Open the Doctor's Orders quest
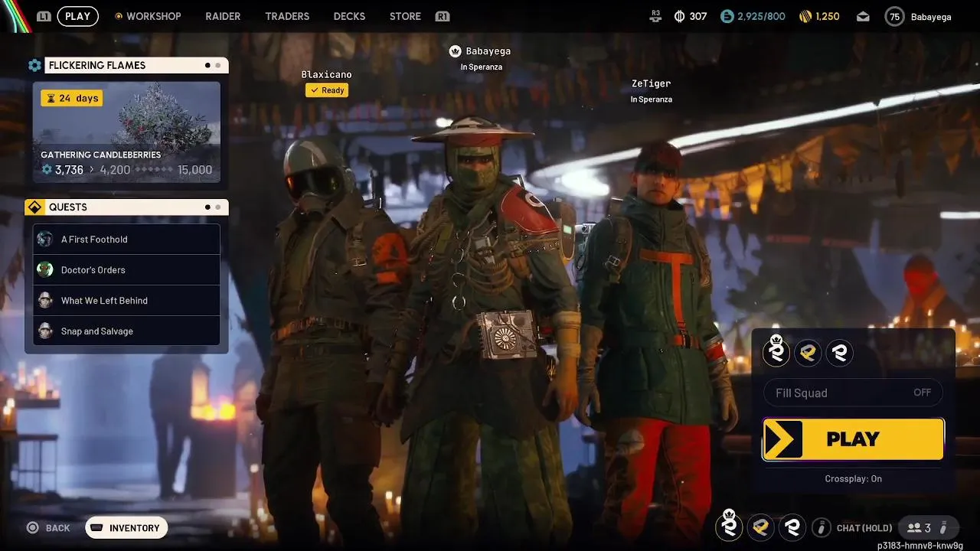 point(126,269)
